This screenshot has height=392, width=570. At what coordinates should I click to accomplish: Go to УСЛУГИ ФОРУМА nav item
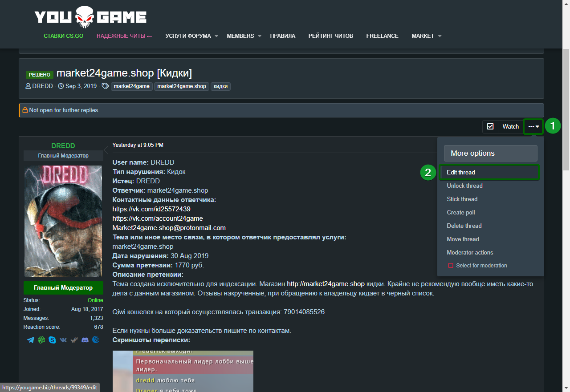click(x=188, y=36)
